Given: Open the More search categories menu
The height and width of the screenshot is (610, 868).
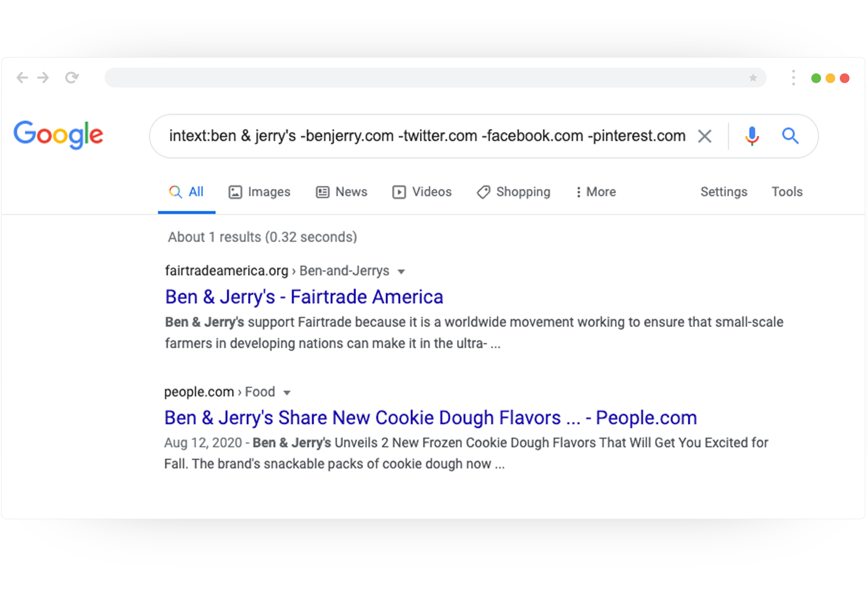Looking at the screenshot, I should [x=596, y=192].
